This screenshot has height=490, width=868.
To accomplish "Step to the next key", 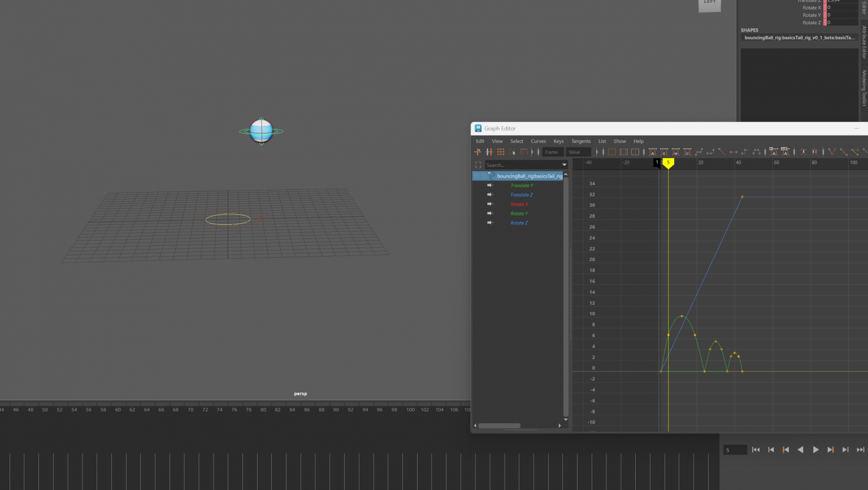I will coord(830,450).
